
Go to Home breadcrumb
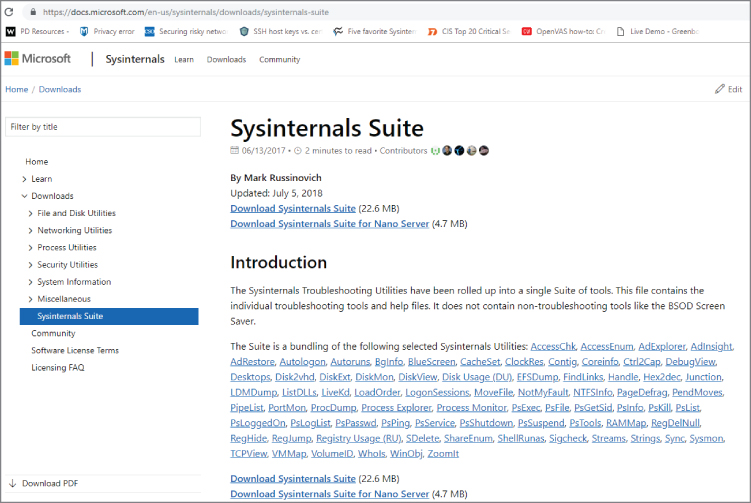(17, 89)
